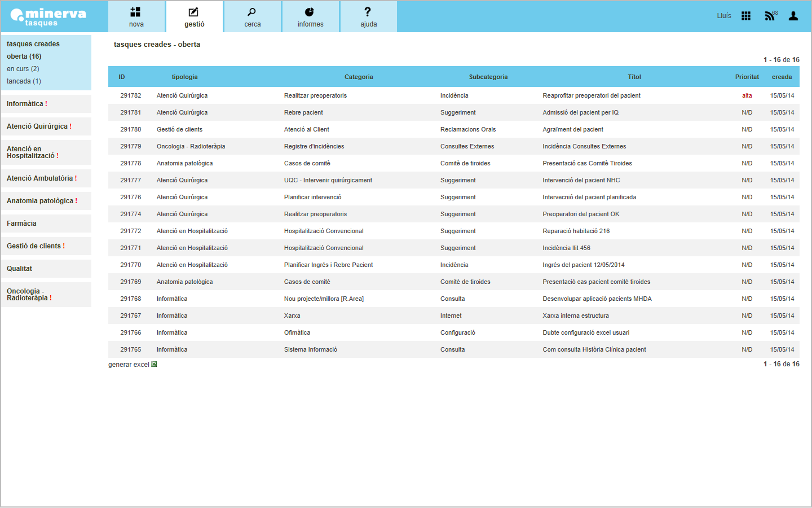Viewport: 812px width, 508px height.
Task: Open task ID 291780
Action: tap(131, 129)
